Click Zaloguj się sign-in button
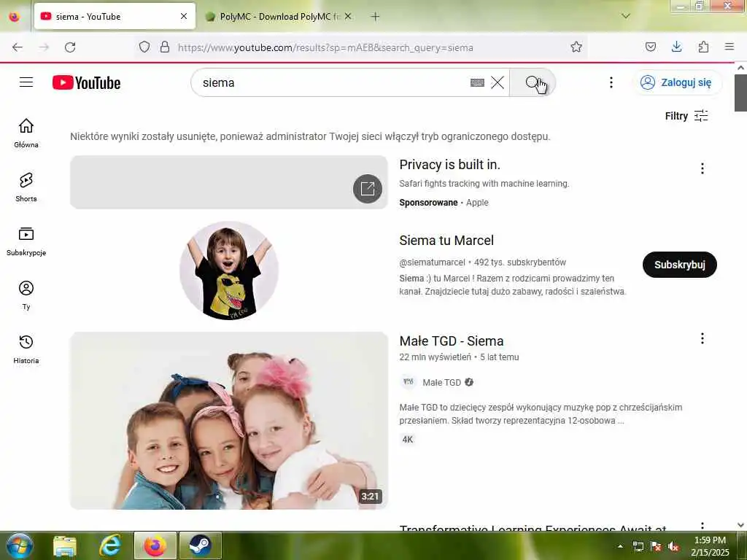 pos(676,83)
